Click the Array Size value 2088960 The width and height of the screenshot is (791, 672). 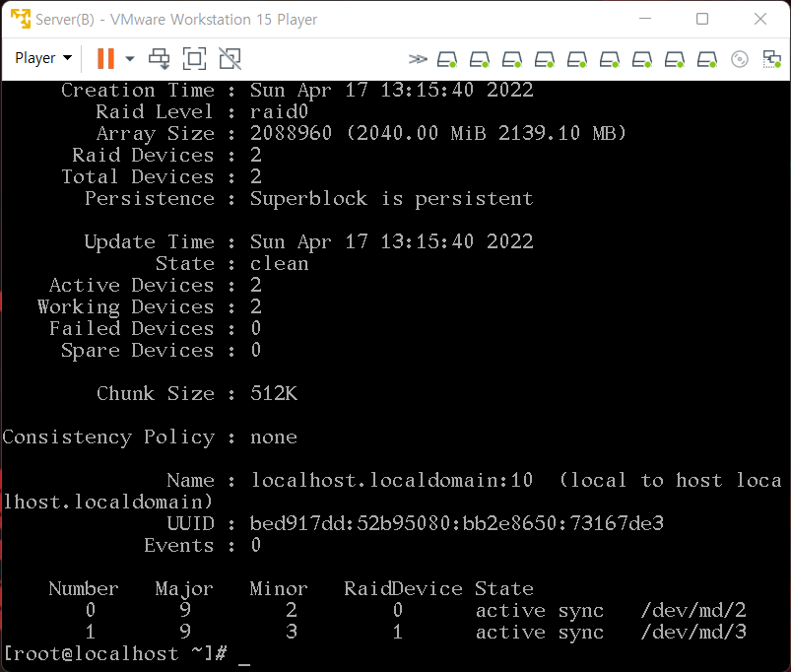pyautogui.click(x=291, y=134)
